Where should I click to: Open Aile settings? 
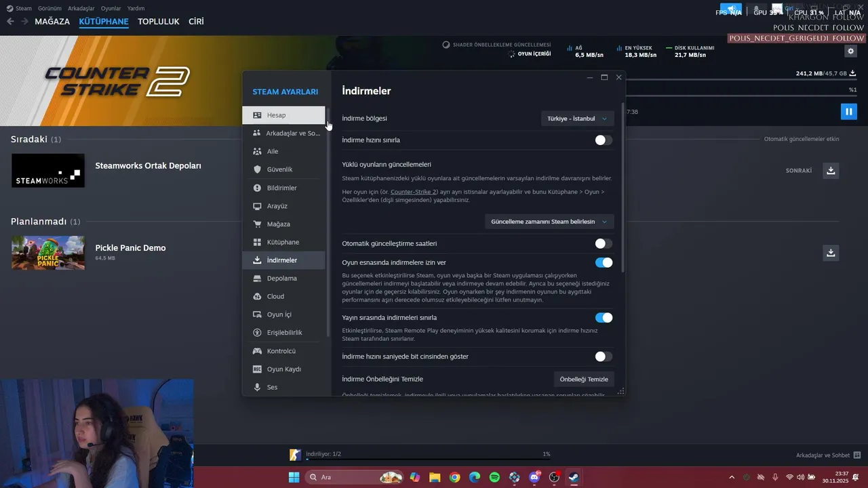[283, 151]
